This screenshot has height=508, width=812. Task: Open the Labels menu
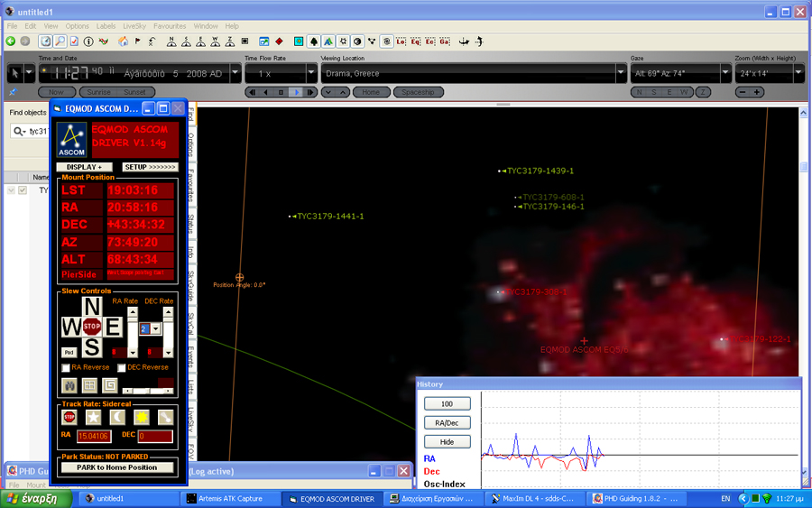106,26
